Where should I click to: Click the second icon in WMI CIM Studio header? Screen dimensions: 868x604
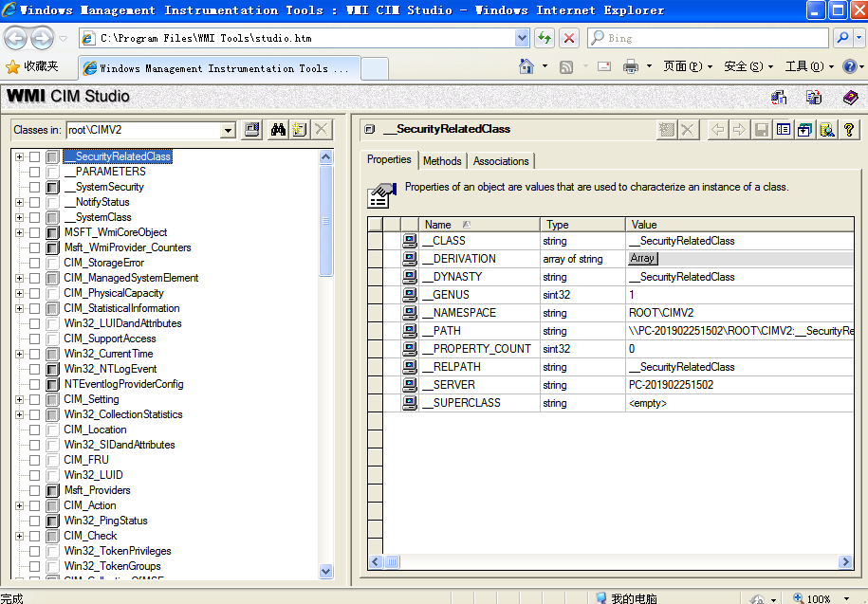(x=814, y=98)
